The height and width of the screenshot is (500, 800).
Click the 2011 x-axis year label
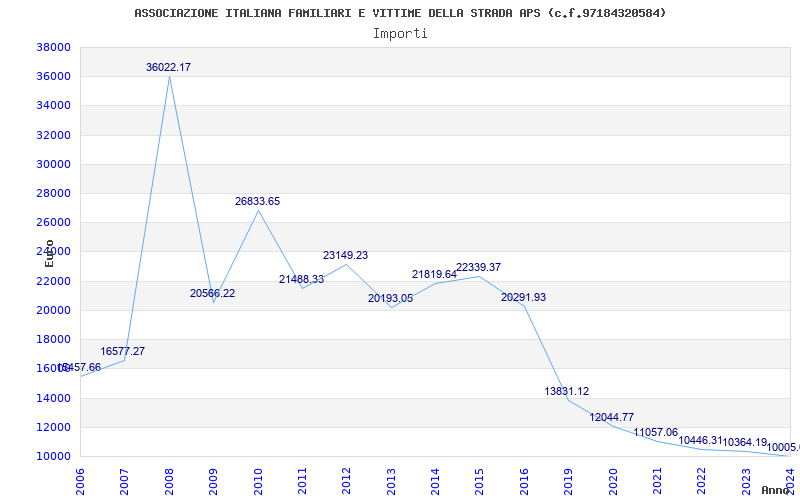302,481
